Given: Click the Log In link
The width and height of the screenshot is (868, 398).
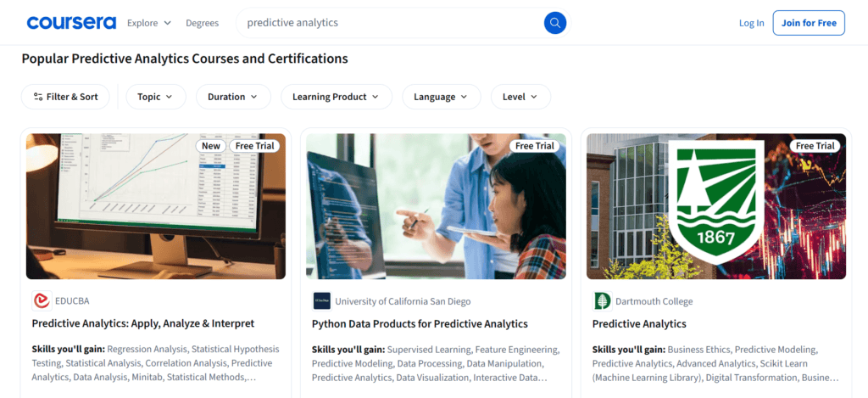Looking at the screenshot, I should pos(751,23).
